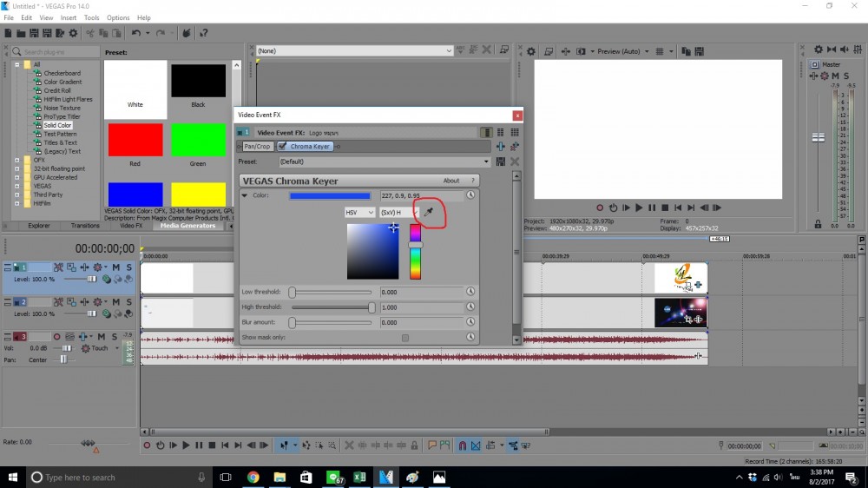Select the Titles & Text generator

(x=61, y=142)
